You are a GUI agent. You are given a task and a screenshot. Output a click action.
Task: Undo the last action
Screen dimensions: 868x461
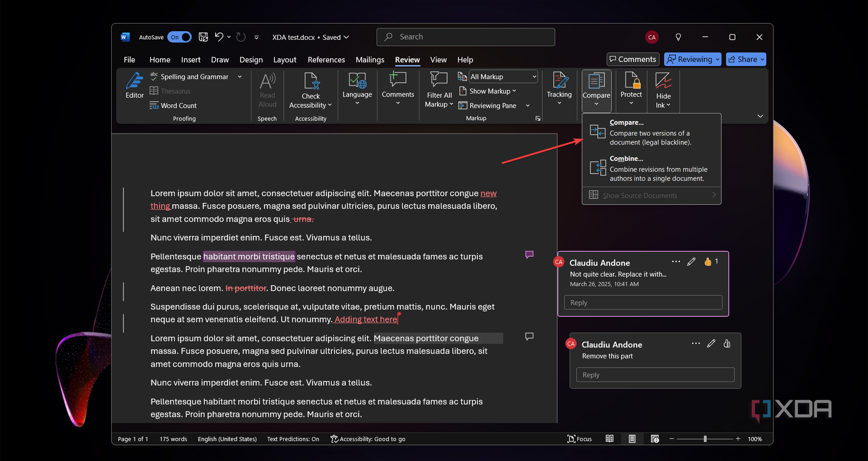coord(219,37)
